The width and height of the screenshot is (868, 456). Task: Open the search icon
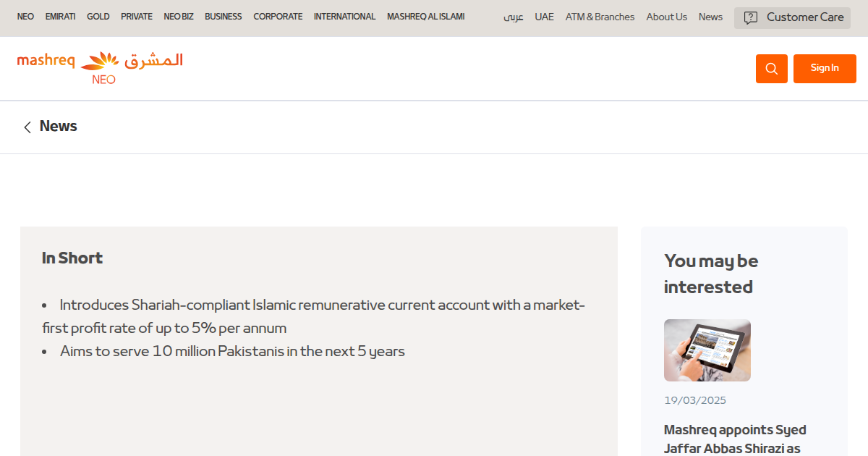tap(771, 68)
